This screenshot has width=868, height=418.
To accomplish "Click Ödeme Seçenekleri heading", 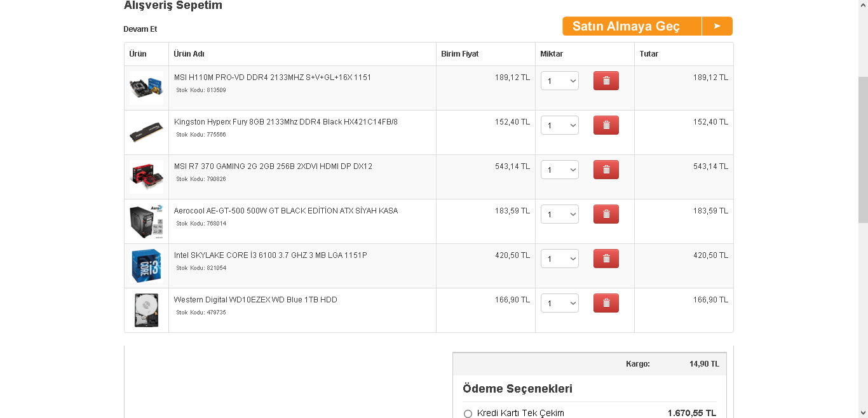I will click(x=518, y=389).
